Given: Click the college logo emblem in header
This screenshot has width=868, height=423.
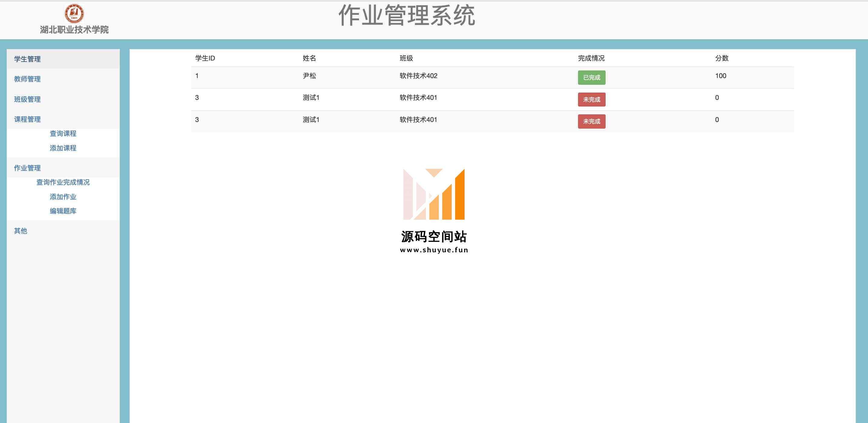Looking at the screenshot, I should 74,14.
